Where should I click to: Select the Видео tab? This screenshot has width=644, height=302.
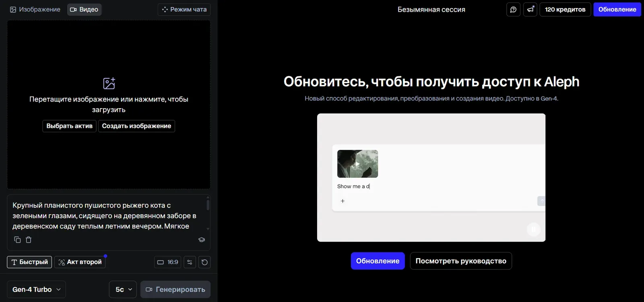click(84, 9)
